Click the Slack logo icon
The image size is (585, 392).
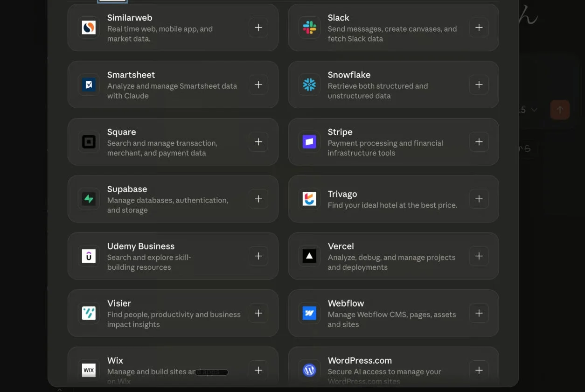[x=309, y=28]
